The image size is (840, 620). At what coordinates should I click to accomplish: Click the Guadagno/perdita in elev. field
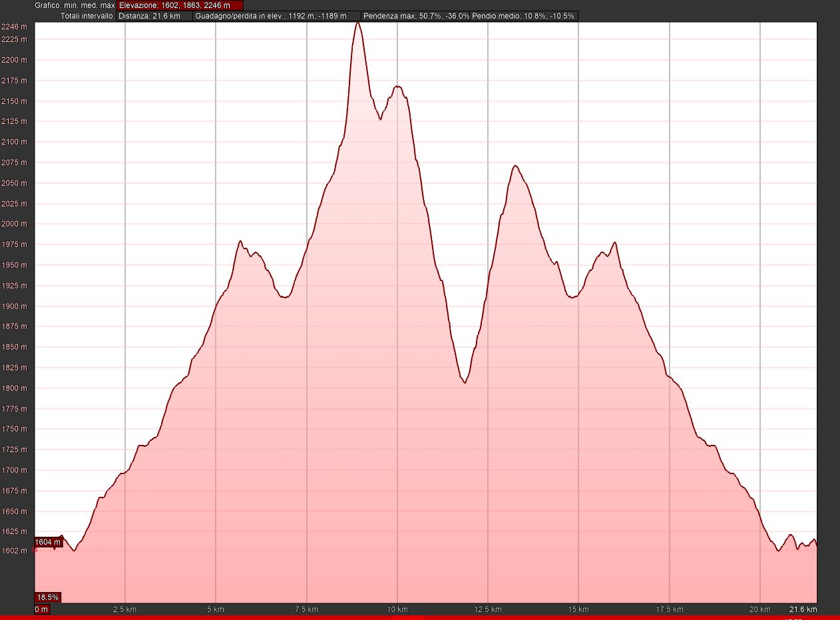[x=276, y=15]
